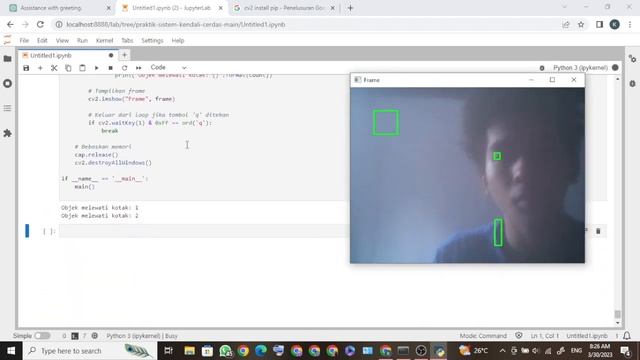Switch to Assistance with greeting browser tab
The image size is (640, 360).
[60, 8]
